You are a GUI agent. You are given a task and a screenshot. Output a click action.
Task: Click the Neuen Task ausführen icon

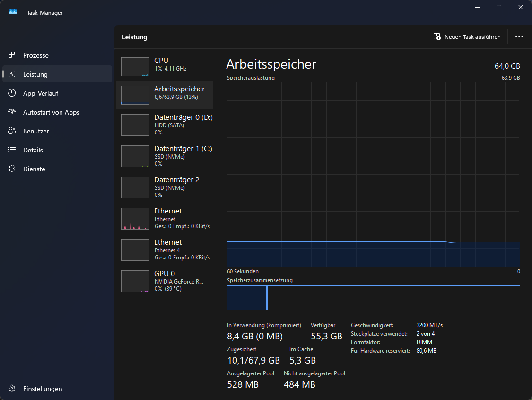coord(437,36)
